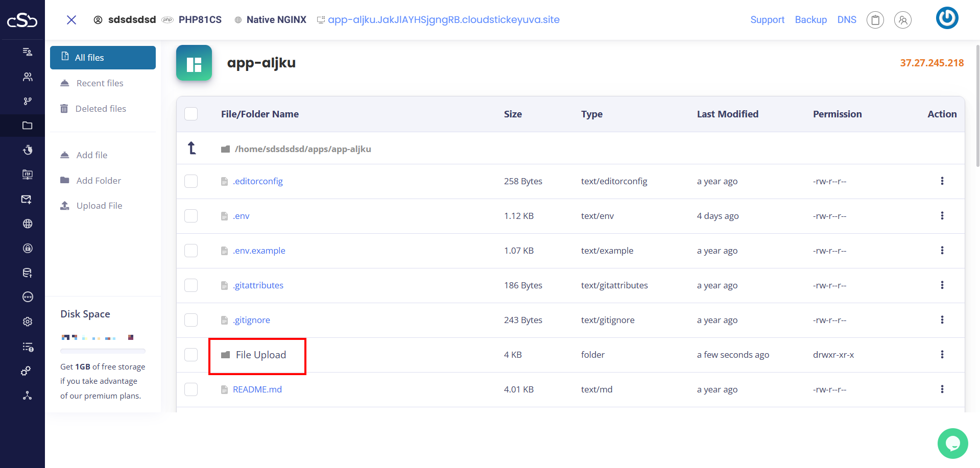This screenshot has width=980, height=468.
Task: Go up one directory using arrow icon
Action: [x=192, y=148]
